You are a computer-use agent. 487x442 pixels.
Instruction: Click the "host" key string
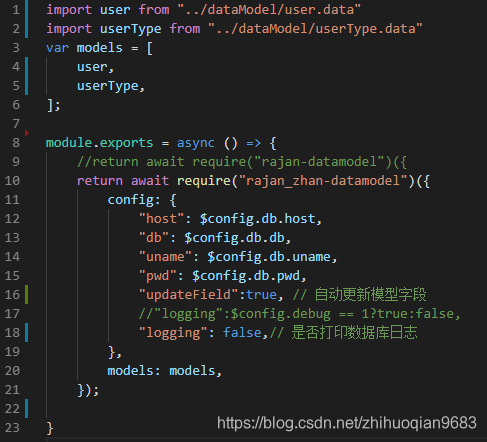162,219
